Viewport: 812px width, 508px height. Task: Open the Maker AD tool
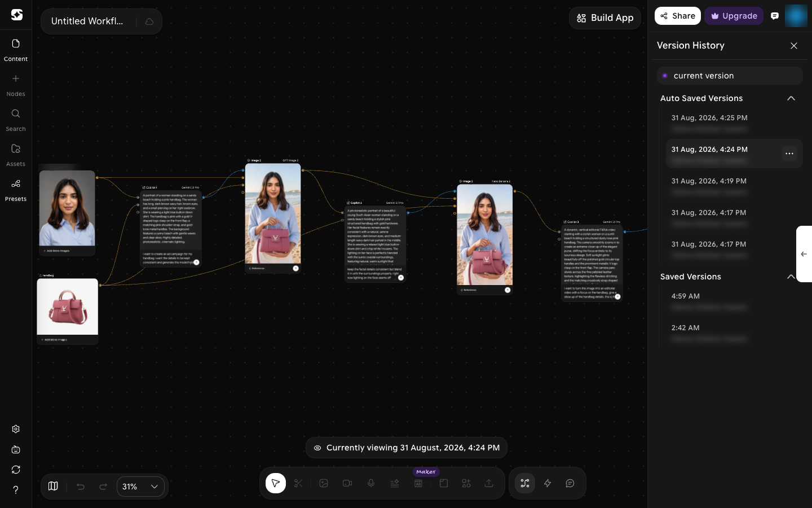pos(418,483)
